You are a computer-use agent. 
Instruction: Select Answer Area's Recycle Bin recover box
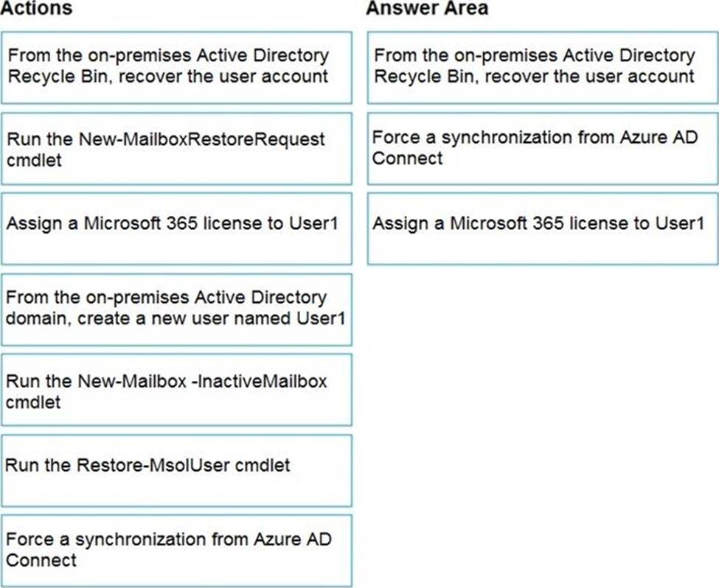coord(543,67)
